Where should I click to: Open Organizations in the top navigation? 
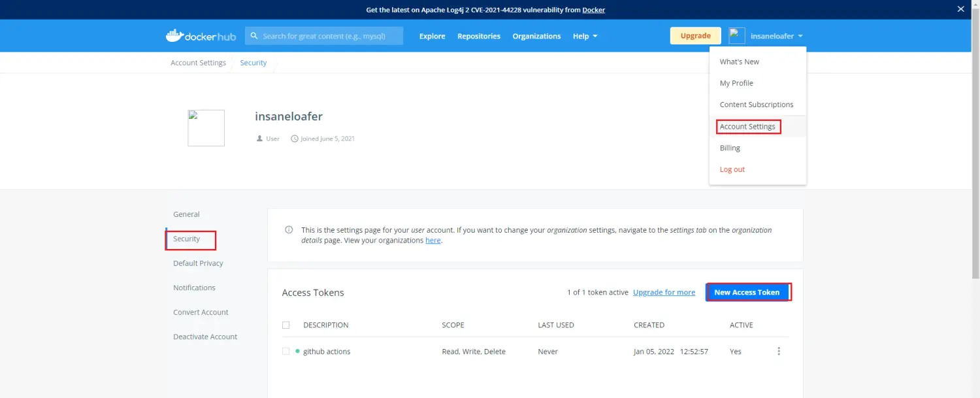(x=536, y=36)
